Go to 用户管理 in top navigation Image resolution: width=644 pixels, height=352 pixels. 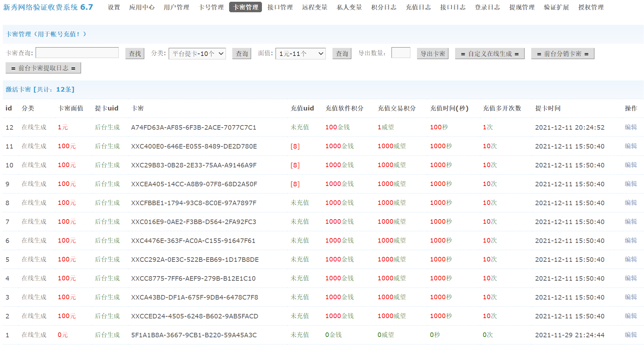point(176,7)
